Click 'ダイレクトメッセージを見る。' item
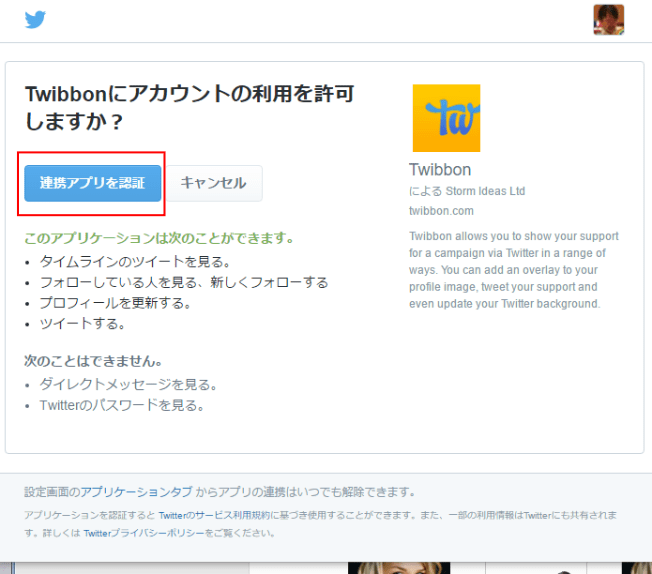652x574 pixels. [x=128, y=385]
